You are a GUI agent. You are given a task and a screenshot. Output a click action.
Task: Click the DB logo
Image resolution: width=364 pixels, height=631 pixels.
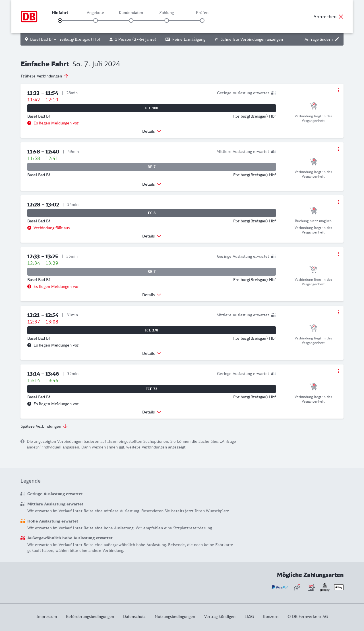29,17
